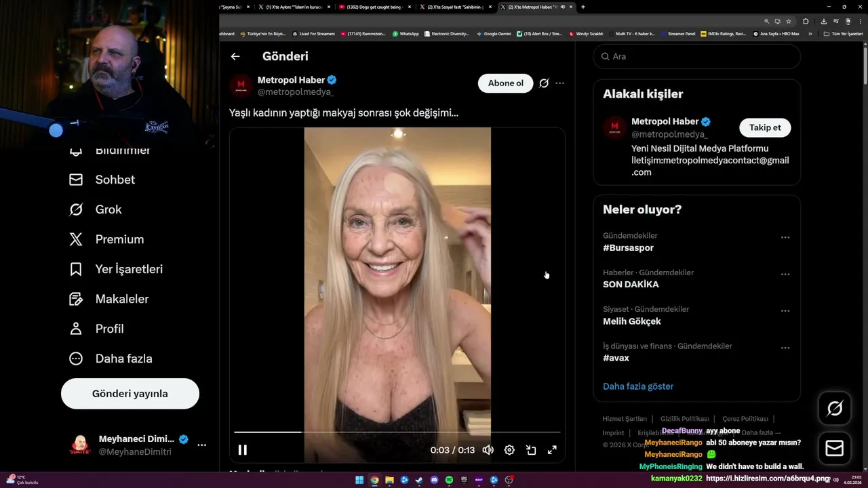Image resolution: width=868 pixels, height=488 pixels.
Task: Open Çerez Politikası link
Action: pos(745,419)
